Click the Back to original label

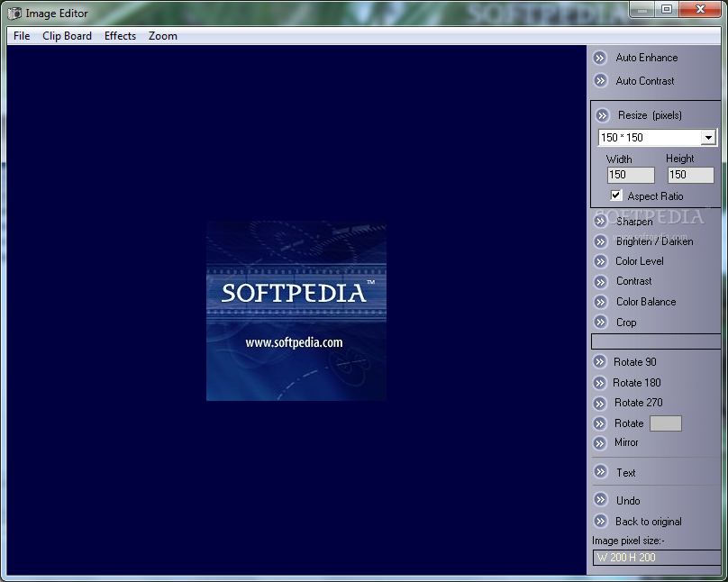[649, 522]
